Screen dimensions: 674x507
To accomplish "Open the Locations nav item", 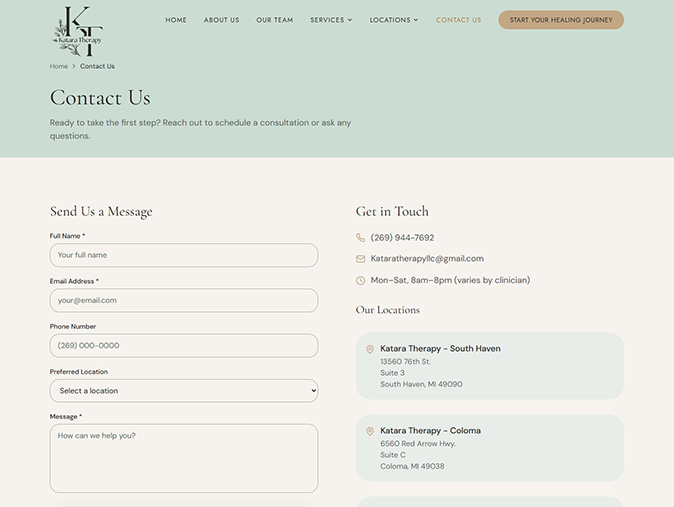I will (x=390, y=20).
